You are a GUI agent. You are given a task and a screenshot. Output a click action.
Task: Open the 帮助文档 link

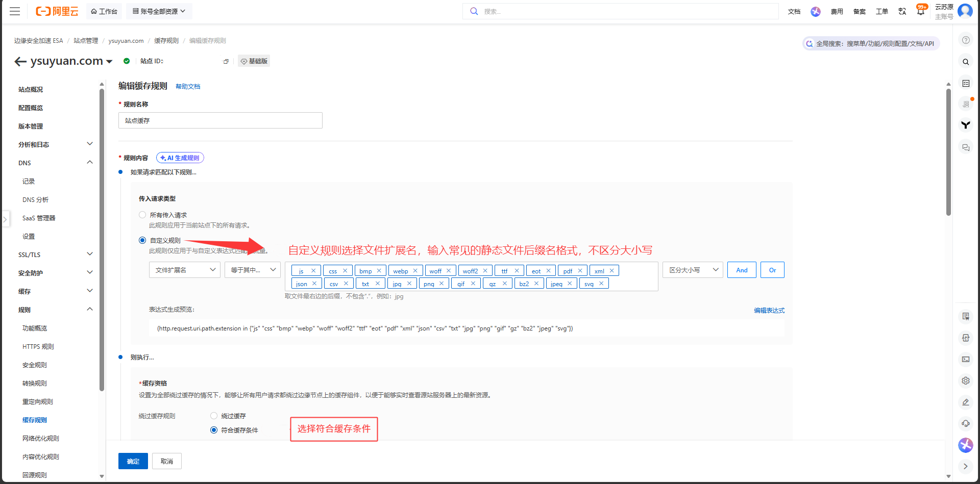coord(188,87)
